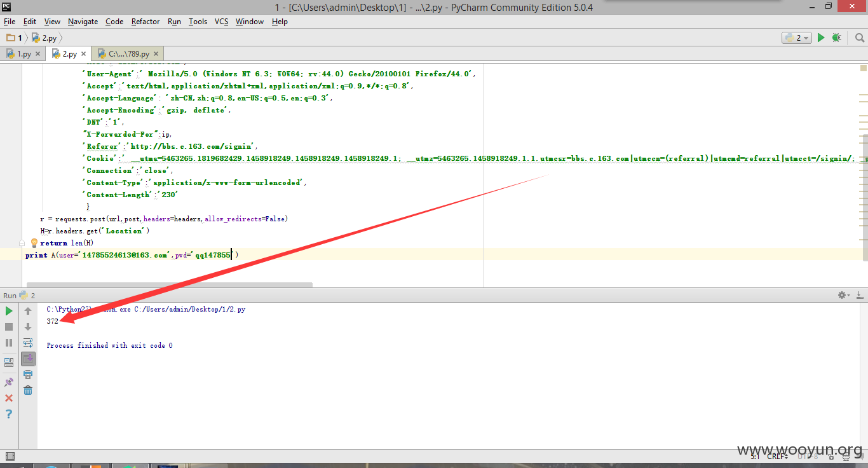Open Run panel gear settings dropdown
The image size is (868, 468).
(843, 295)
